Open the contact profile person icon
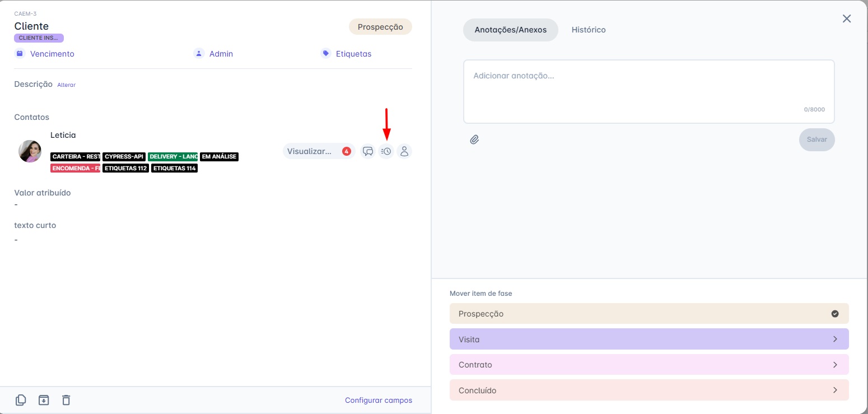Screen dimensions: 868x414 click(x=404, y=151)
